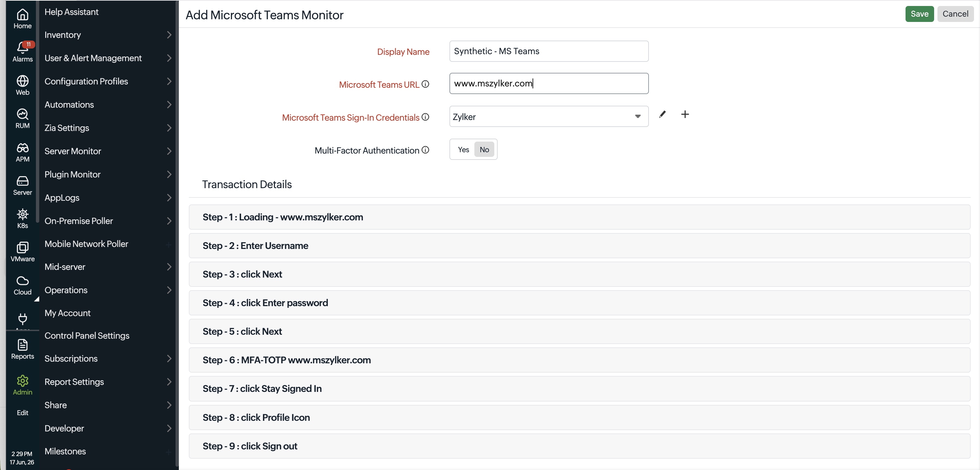Viewport: 980px width, 470px height.
Task: Open Report Settings menu
Action: (x=108, y=382)
